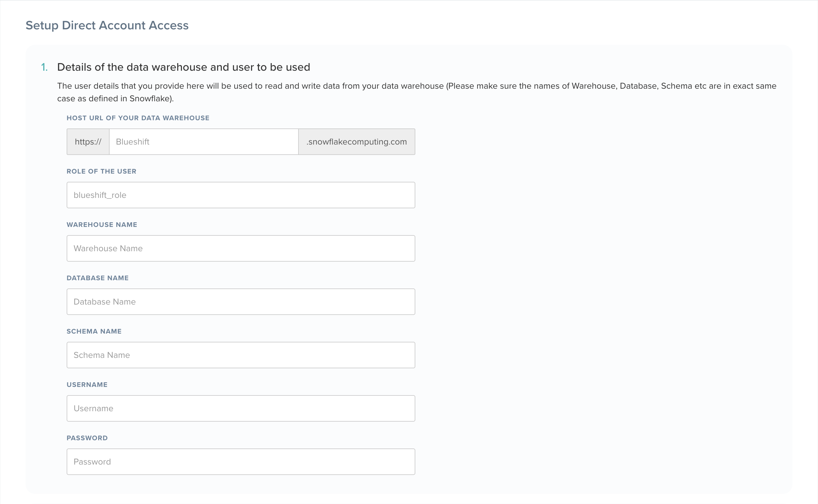Click the https:// prefix addon
The image size is (818, 504).
(88, 142)
